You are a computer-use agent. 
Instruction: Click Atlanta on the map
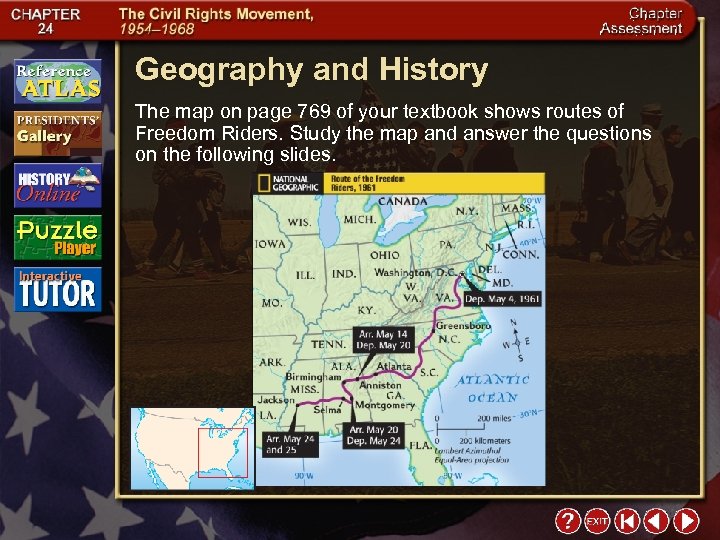[394, 366]
